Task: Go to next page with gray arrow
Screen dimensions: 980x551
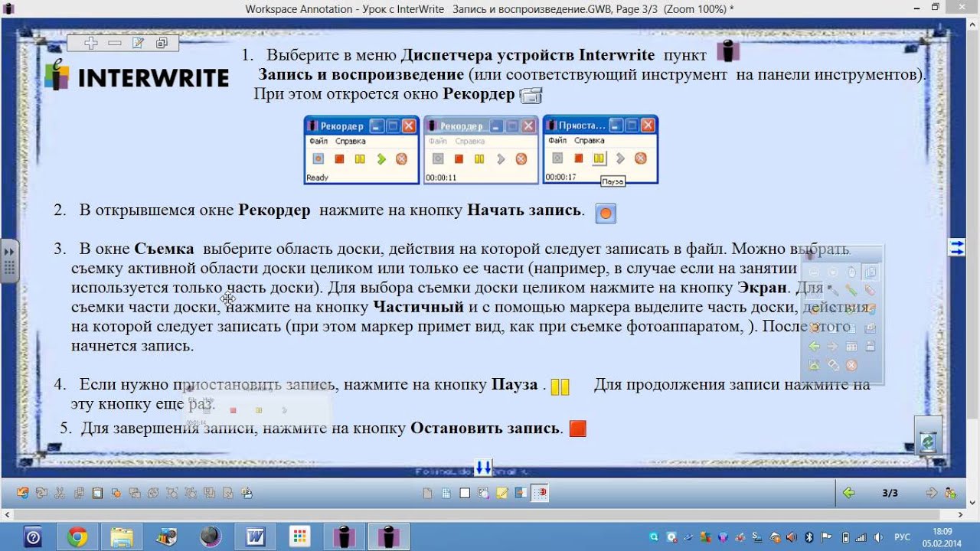Action: (931, 493)
